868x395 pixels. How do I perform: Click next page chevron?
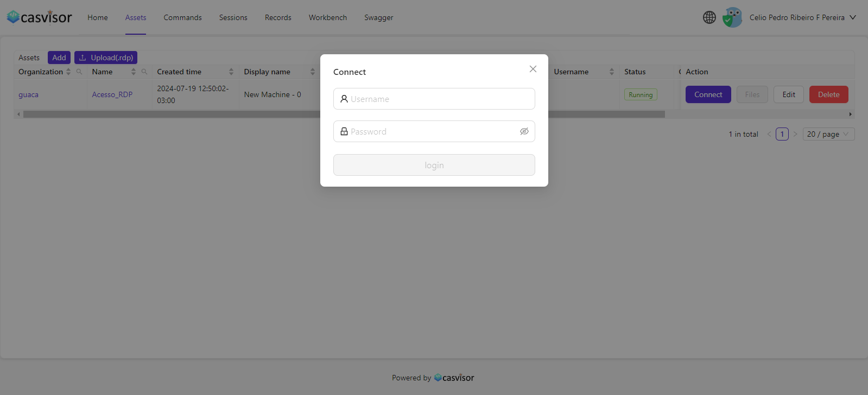pos(795,134)
